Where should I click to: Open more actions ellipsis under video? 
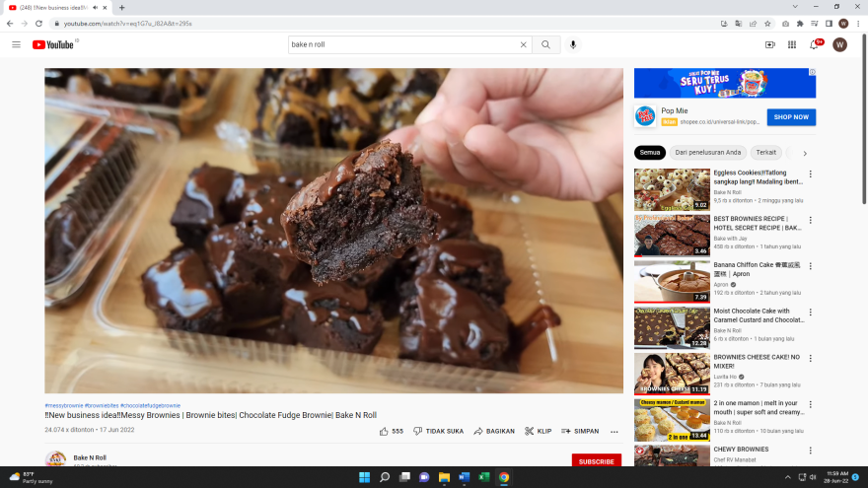(614, 432)
